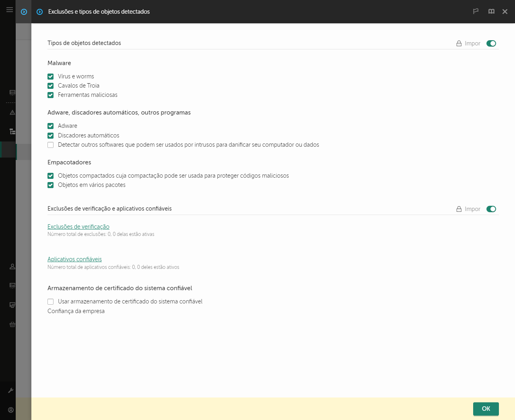Open the main navigation hamburger menu
The height and width of the screenshot is (420, 515).
pos(9,10)
